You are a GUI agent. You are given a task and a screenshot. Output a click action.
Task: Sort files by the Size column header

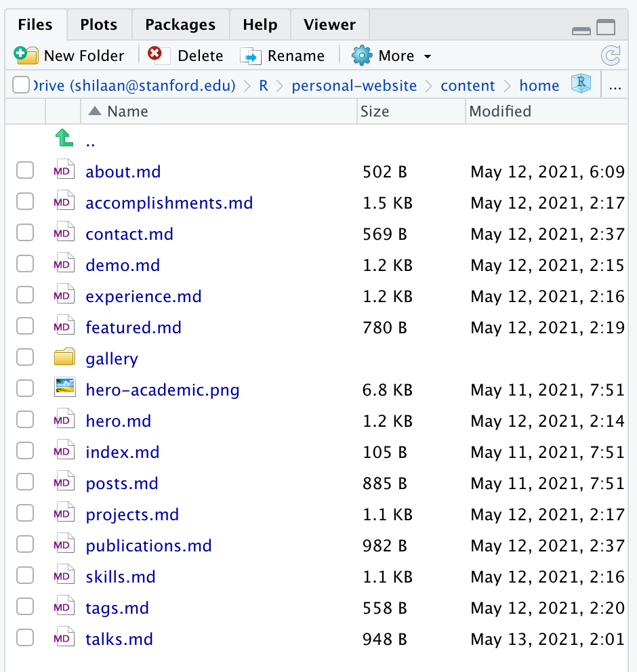375,111
